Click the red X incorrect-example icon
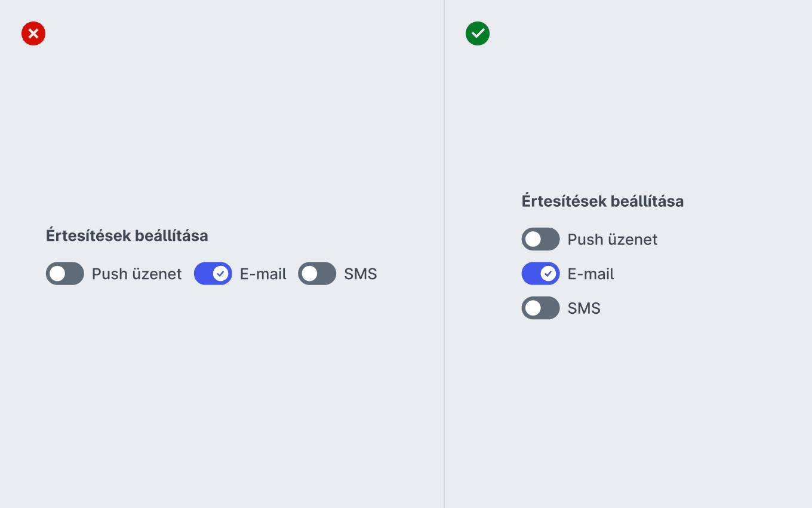Viewport: 812px width, 508px height. pos(33,33)
